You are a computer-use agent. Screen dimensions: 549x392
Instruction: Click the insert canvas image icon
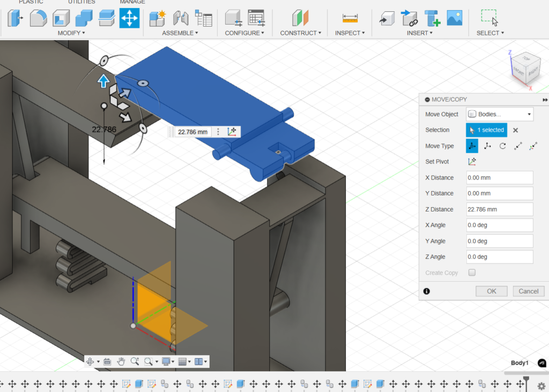coord(455,18)
